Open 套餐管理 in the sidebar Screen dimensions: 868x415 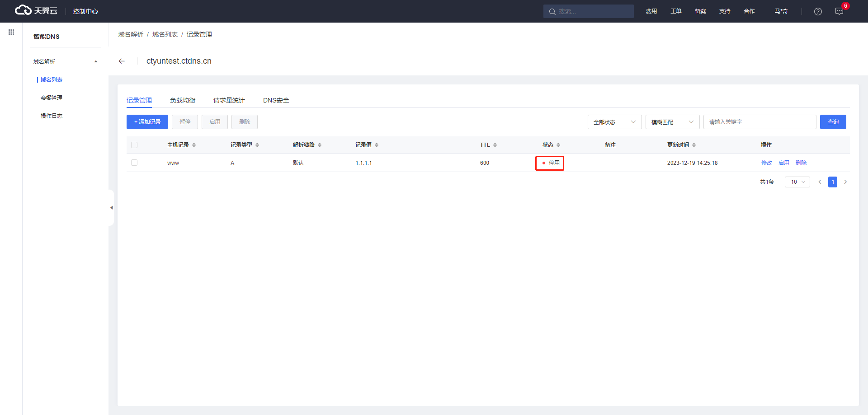[x=52, y=98]
